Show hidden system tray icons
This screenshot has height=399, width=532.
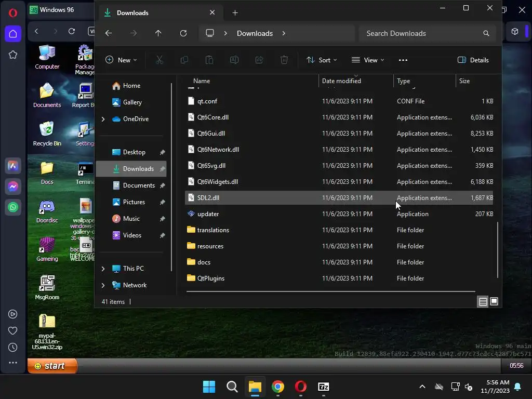422,387
